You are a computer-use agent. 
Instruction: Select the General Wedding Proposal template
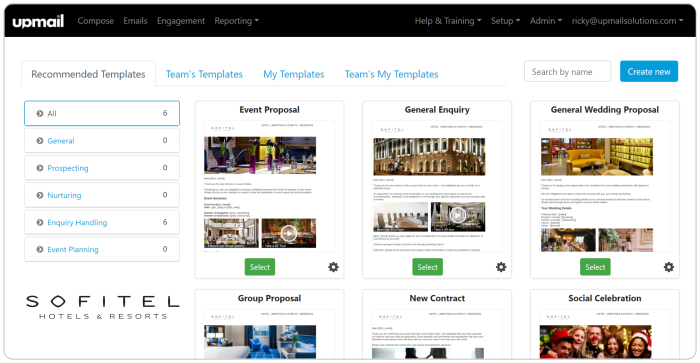click(x=595, y=267)
